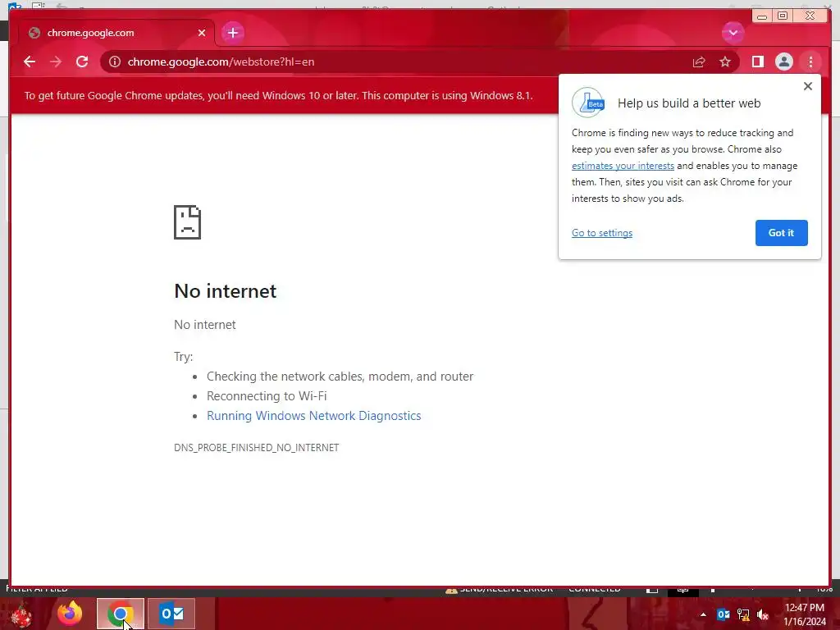The width and height of the screenshot is (840, 630).
Task: Click 'Checking the network cables' text
Action: pos(340,376)
